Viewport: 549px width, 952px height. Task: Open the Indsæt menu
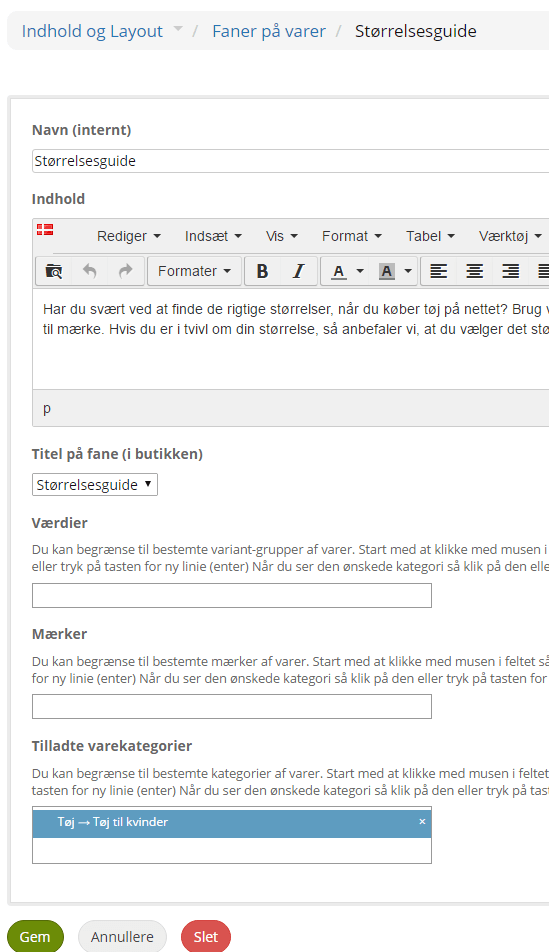tap(213, 236)
